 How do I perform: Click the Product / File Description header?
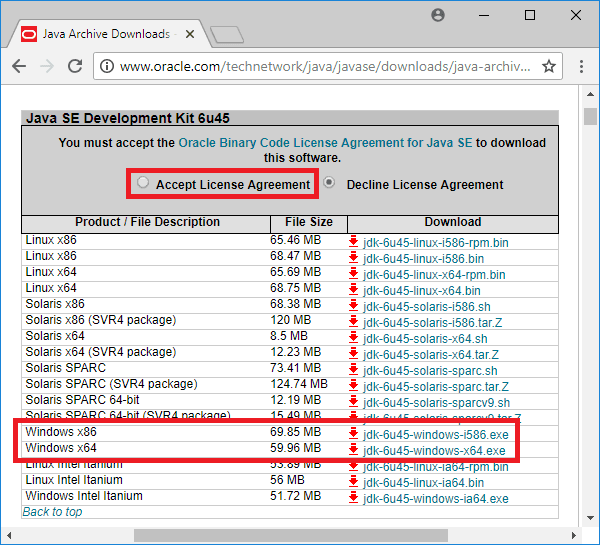(147, 222)
